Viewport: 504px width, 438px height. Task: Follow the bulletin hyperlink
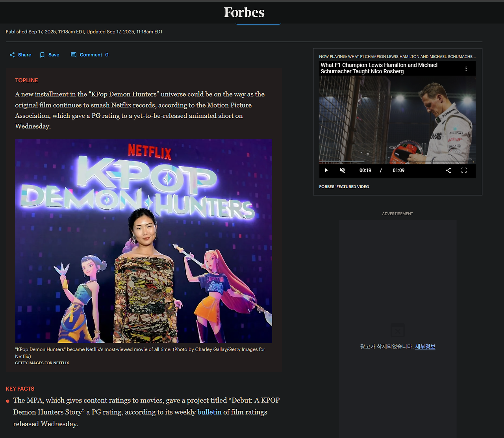click(x=209, y=412)
